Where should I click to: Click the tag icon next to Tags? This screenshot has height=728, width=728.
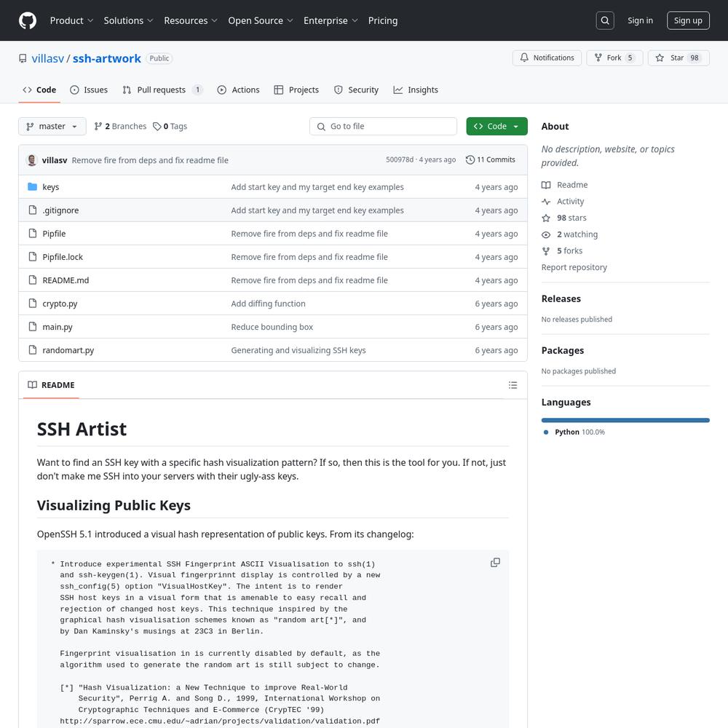pyautogui.click(x=157, y=126)
